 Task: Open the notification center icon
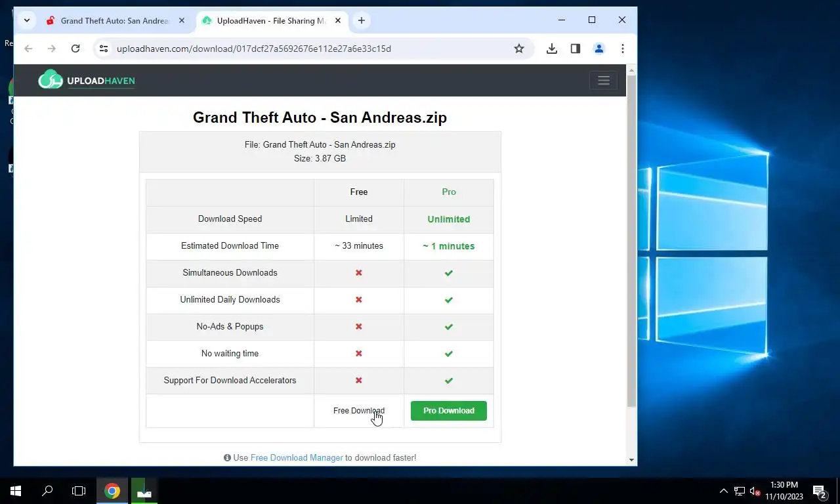pos(819,491)
